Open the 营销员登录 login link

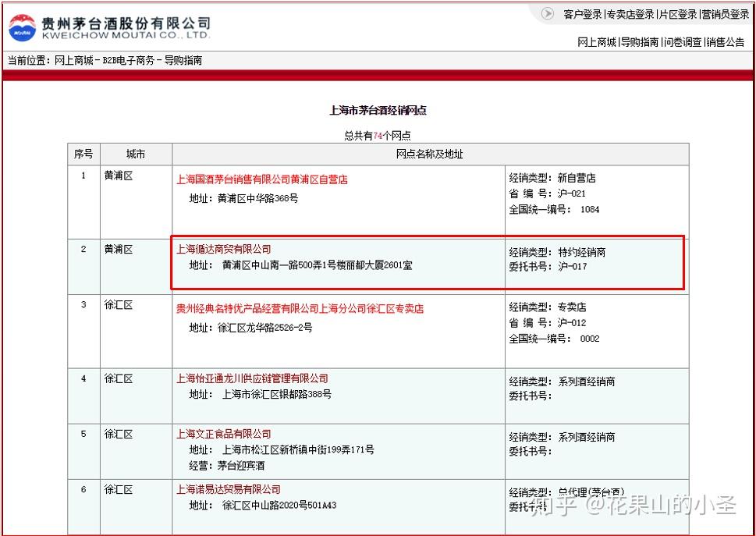(725, 15)
